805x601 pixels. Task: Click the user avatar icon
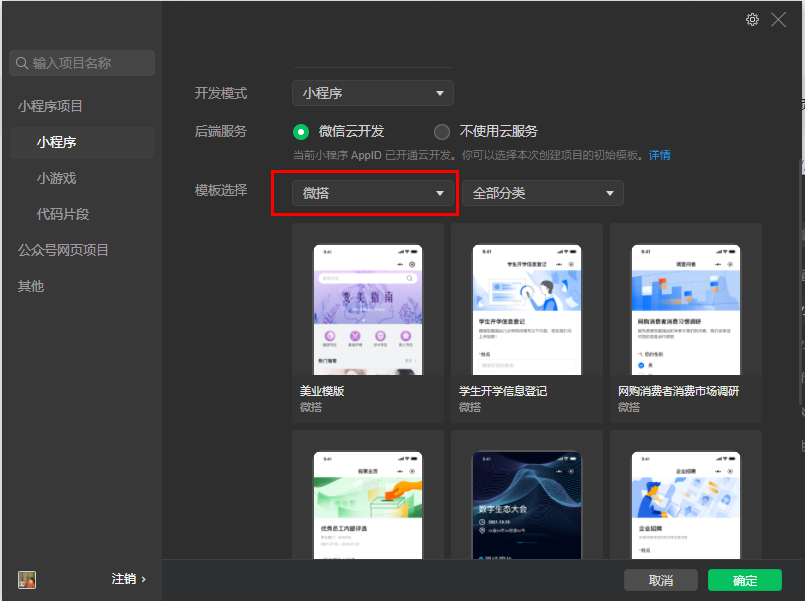27,580
